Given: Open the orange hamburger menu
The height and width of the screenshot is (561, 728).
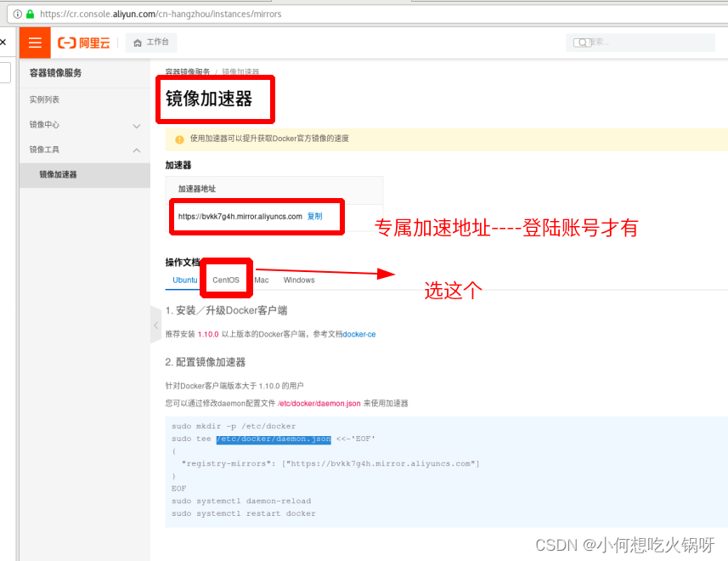Looking at the screenshot, I should coord(35,42).
